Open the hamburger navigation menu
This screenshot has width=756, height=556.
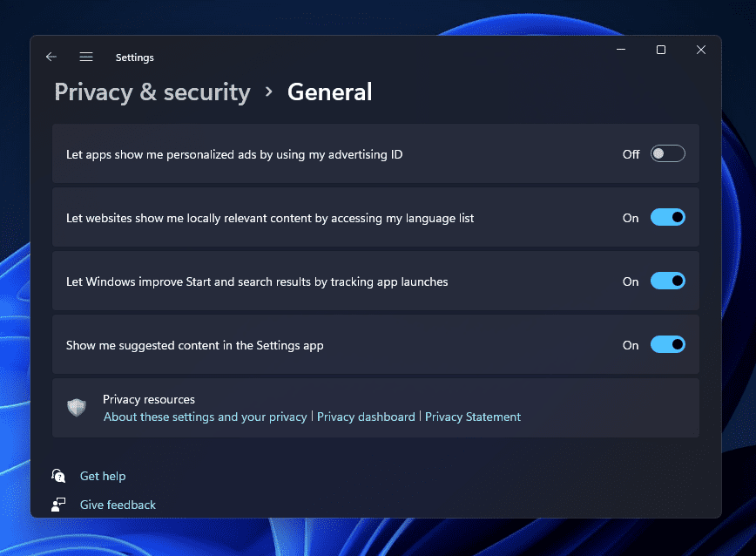click(86, 57)
